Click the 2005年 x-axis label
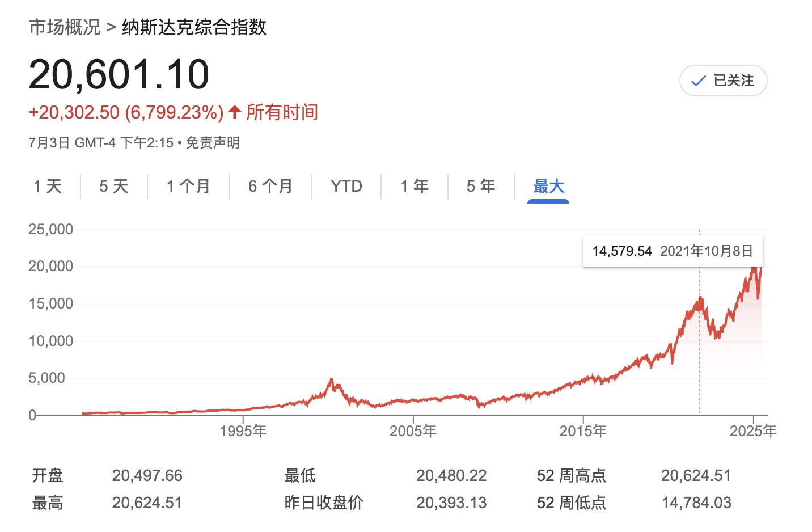Image resolution: width=812 pixels, height=532 pixels. [x=413, y=431]
